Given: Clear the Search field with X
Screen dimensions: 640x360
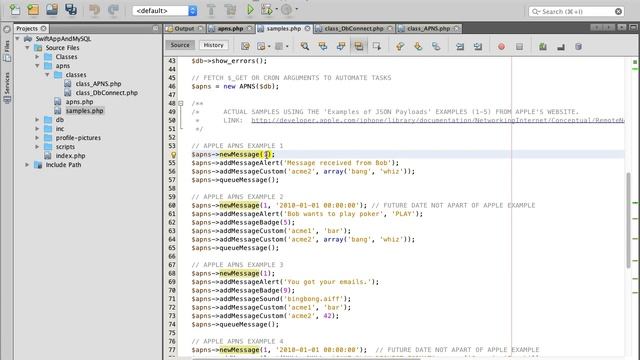Looking at the screenshot, I should coord(618,11).
